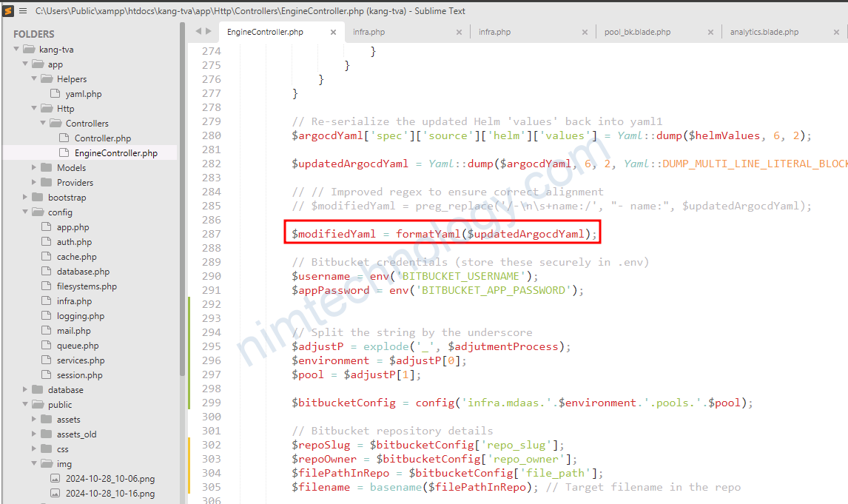Switch to the analytics.blade.php tab
The width and height of the screenshot is (848, 504).
tap(764, 32)
